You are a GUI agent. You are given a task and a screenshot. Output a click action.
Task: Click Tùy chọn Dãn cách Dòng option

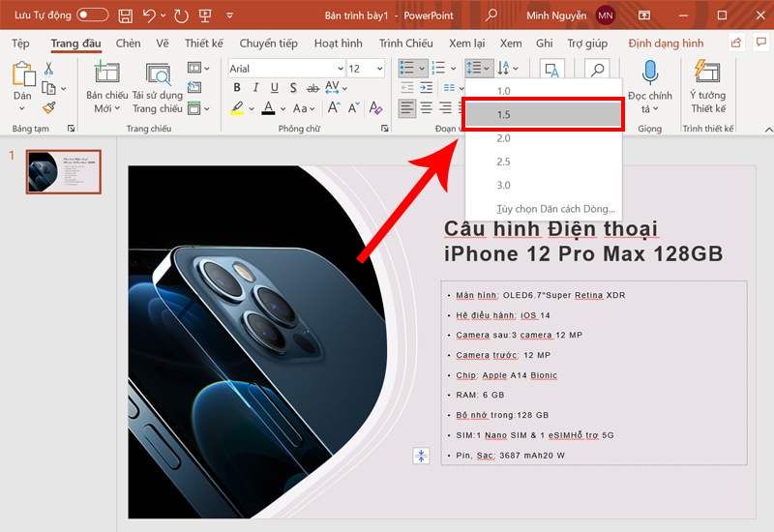[x=554, y=209]
